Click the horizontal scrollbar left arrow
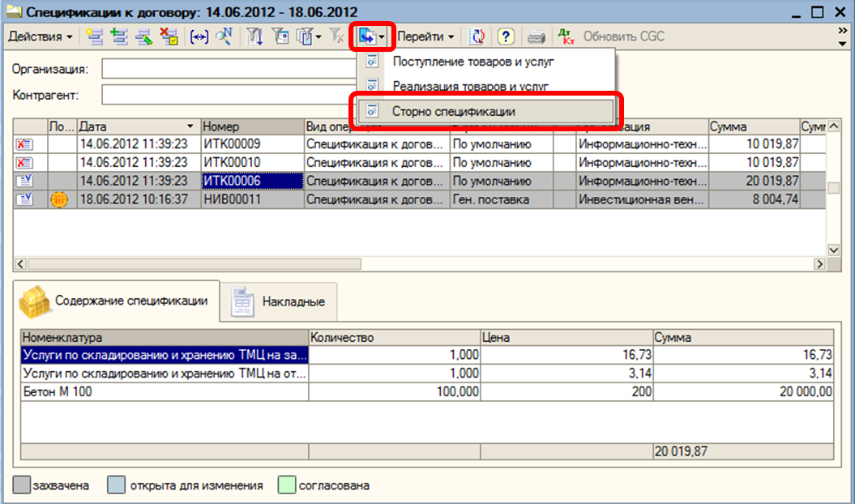The height and width of the screenshot is (504, 855). click(21, 264)
